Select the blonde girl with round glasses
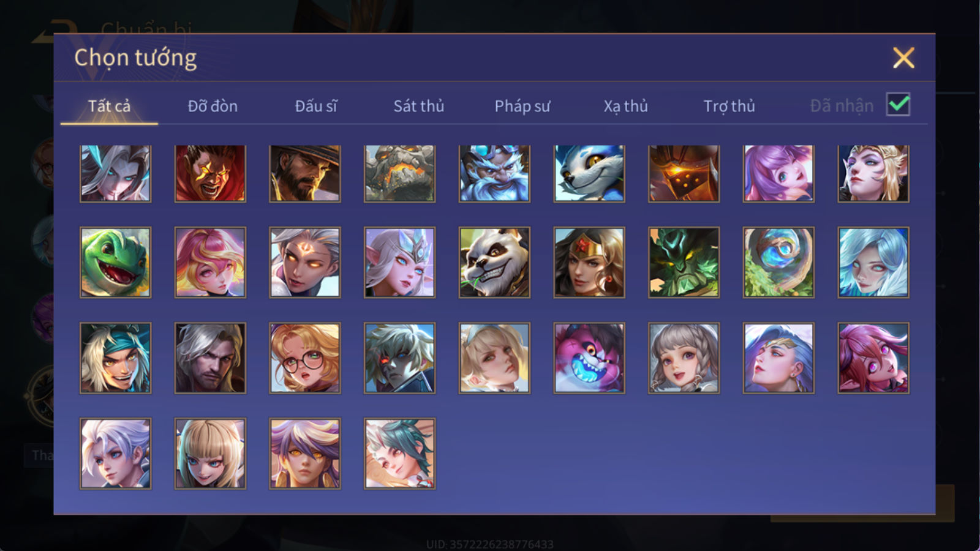 click(x=305, y=358)
